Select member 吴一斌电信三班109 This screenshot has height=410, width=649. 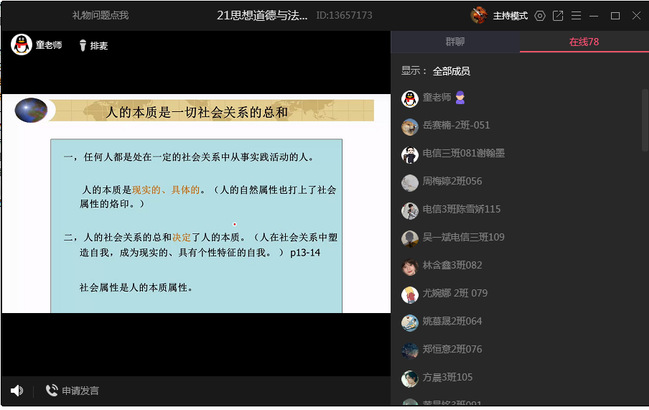click(463, 238)
